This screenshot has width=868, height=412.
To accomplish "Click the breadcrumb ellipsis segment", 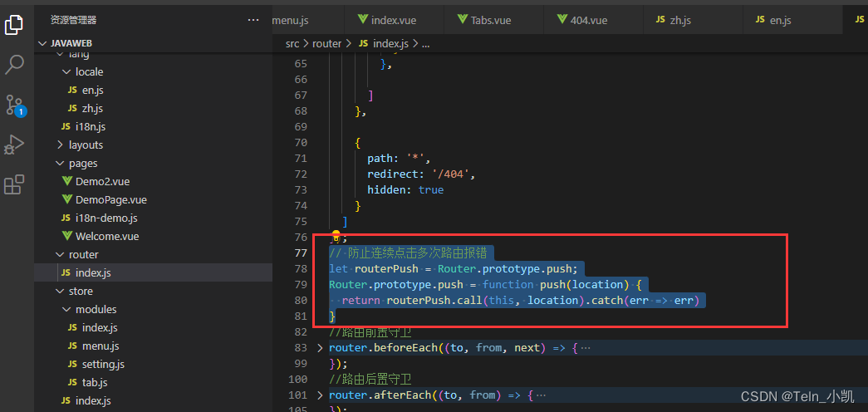I will coord(426,44).
